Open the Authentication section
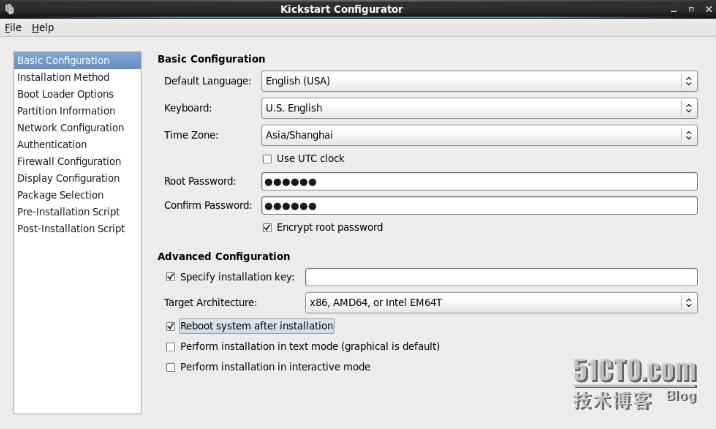This screenshot has height=429, width=716. (x=77, y=144)
